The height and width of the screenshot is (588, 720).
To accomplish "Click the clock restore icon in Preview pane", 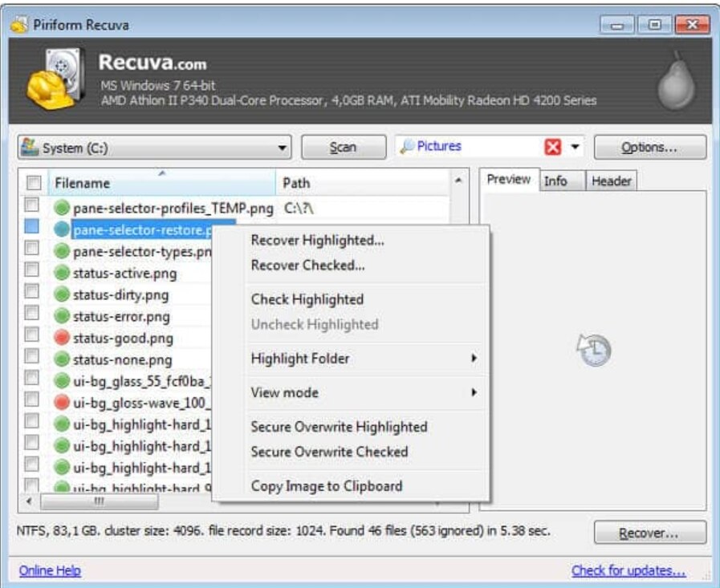I will [x=594, y=351].
